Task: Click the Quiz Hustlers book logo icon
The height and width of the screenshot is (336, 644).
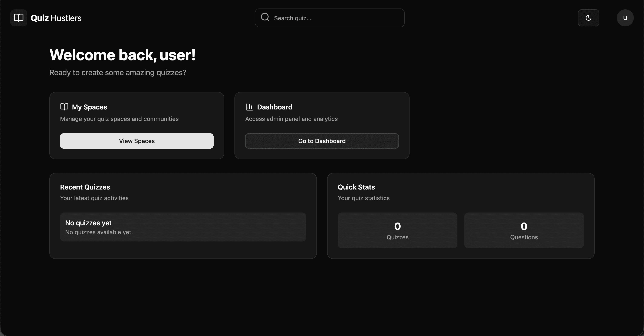Action: tap(18, 18)
